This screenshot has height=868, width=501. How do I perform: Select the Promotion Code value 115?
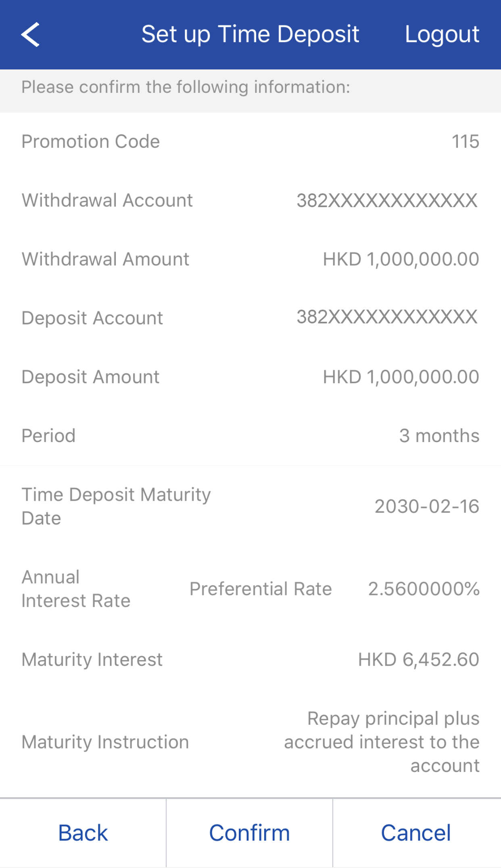pos(465,142)
